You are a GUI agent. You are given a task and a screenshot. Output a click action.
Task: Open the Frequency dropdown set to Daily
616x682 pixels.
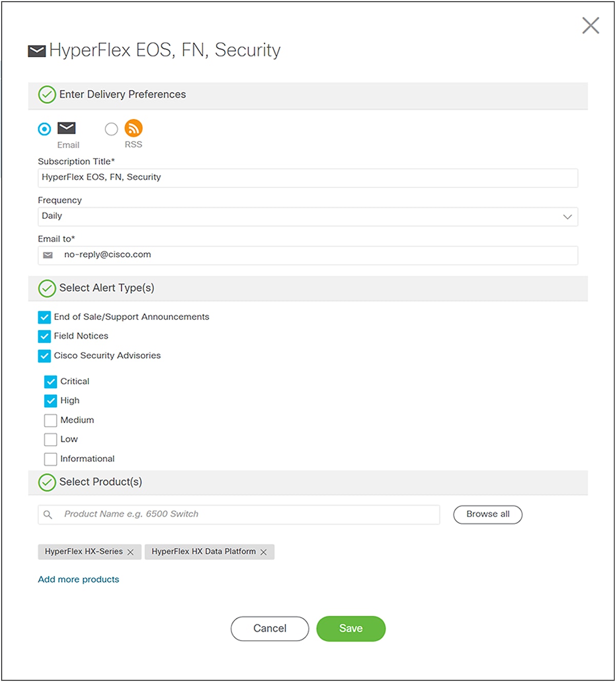tap(308, 217)
